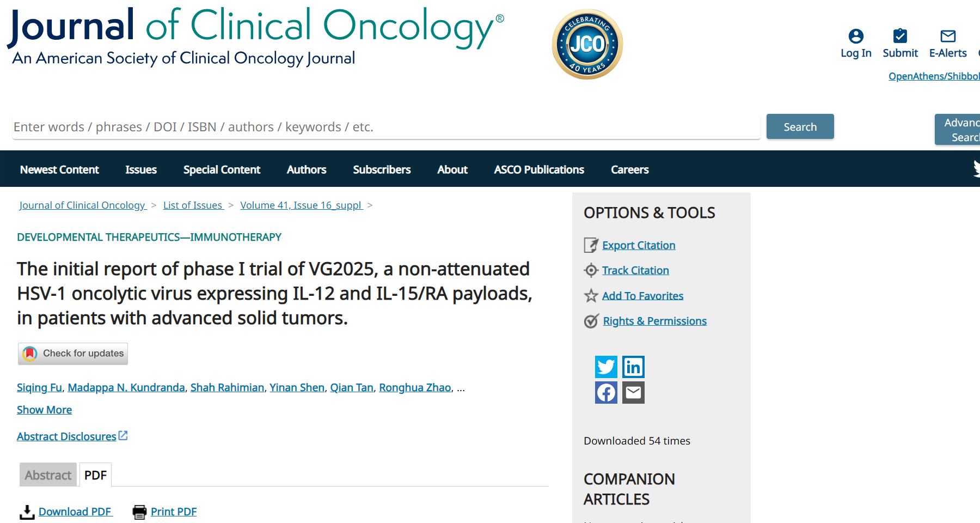Click the Check for updates button
Image resolution: width=980 pixels, height=523 pixels.
73,354
